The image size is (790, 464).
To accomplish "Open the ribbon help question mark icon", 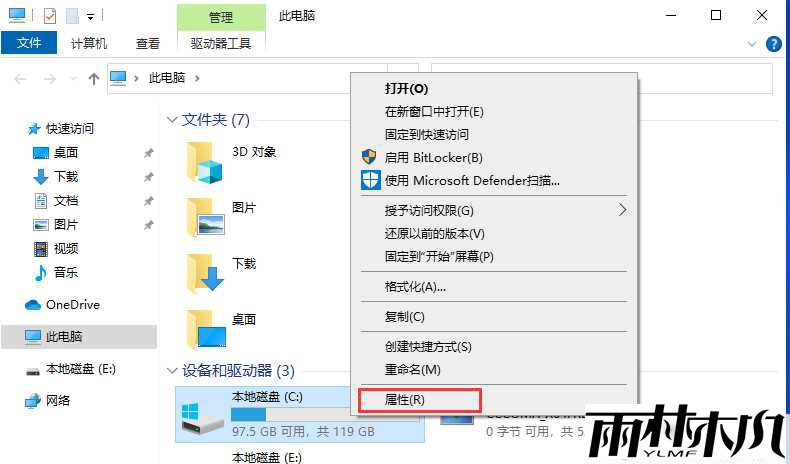I will pos(773,44).
